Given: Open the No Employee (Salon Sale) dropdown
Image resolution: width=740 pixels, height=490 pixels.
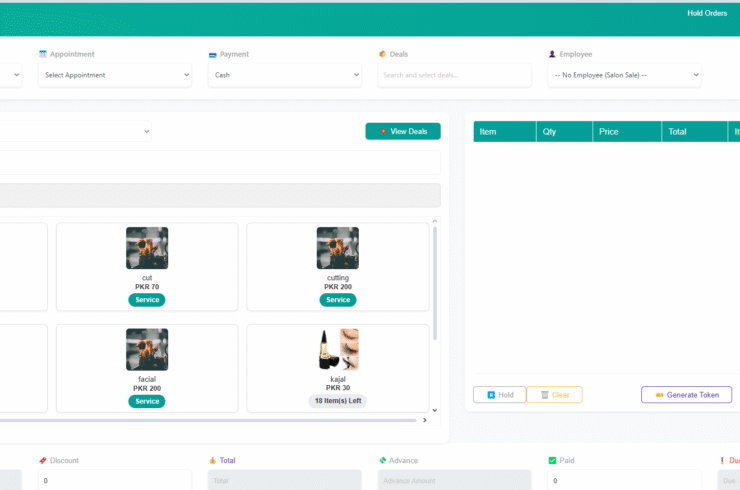Looking at the screenshot, I should click(x=624, y=75).
